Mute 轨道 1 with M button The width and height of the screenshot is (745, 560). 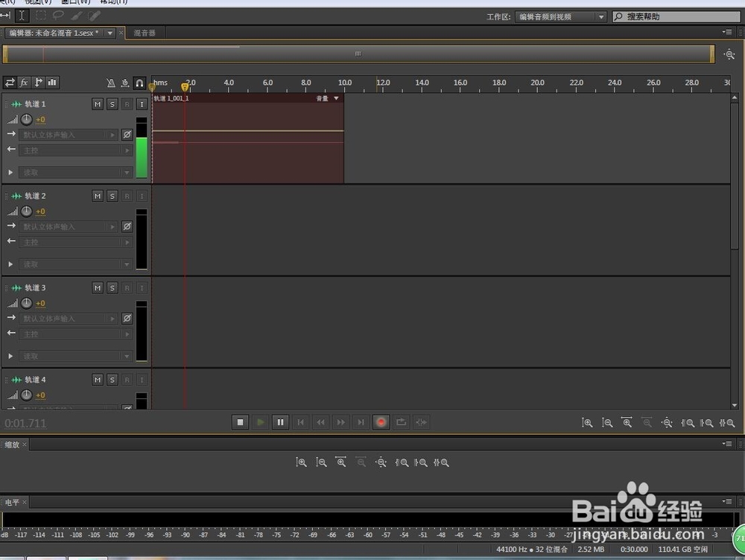tap(98, 104)
